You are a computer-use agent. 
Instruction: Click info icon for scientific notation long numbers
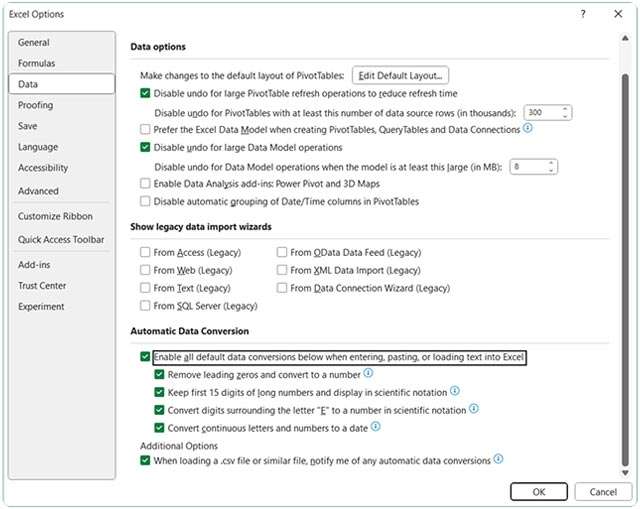453,392
